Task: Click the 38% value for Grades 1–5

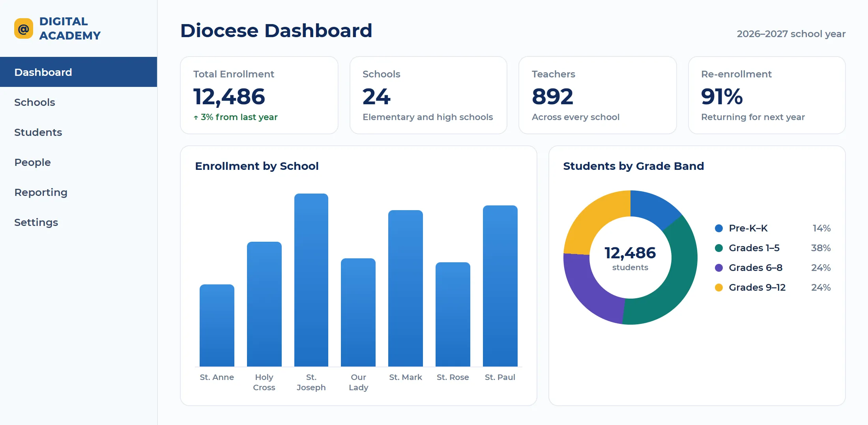Action: tap(821, 248)
